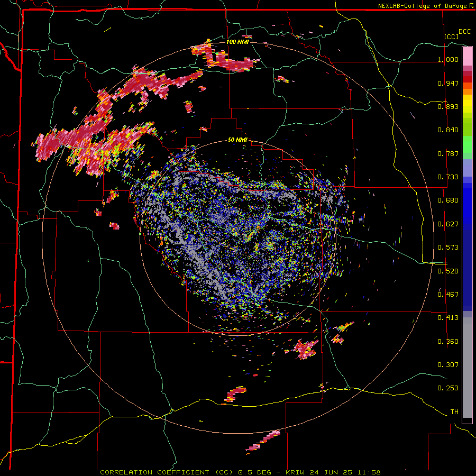Select the 0.253 value on the color scale

pos(448,388)
